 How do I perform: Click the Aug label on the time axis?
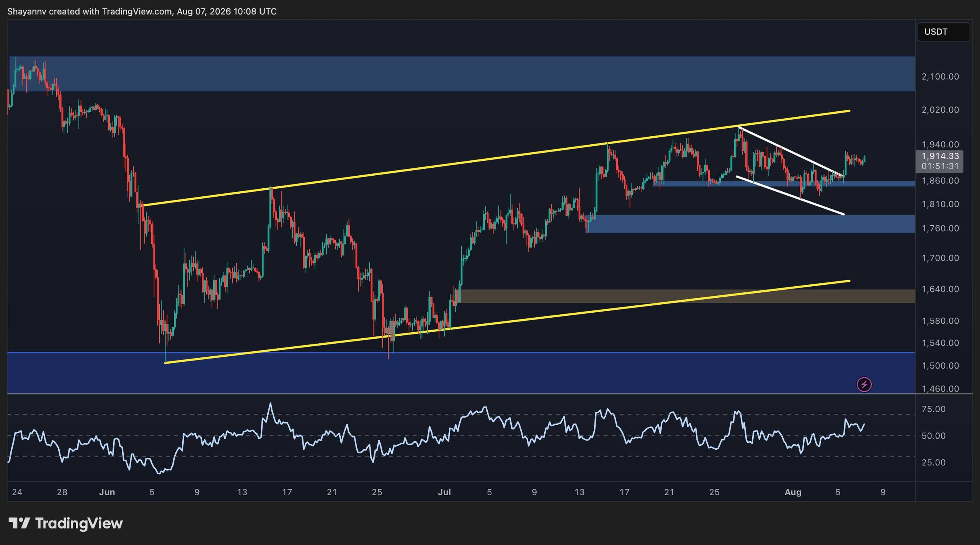(793, 492)
